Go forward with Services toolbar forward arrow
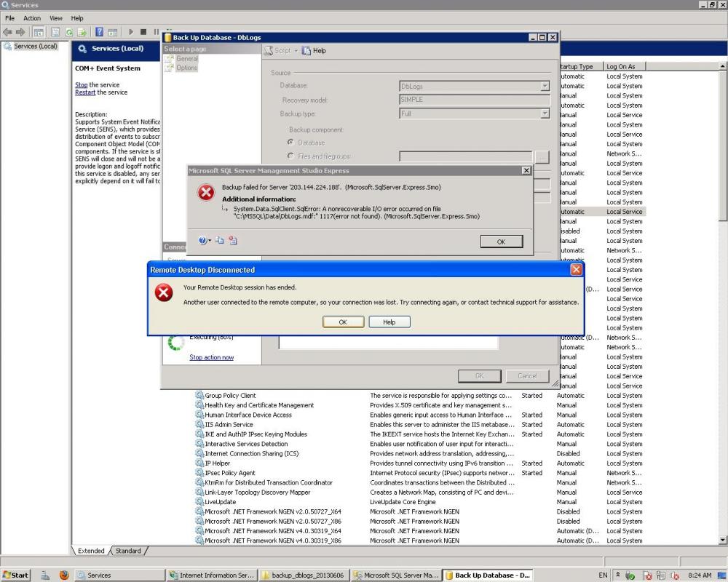 (x=20, y=32)
